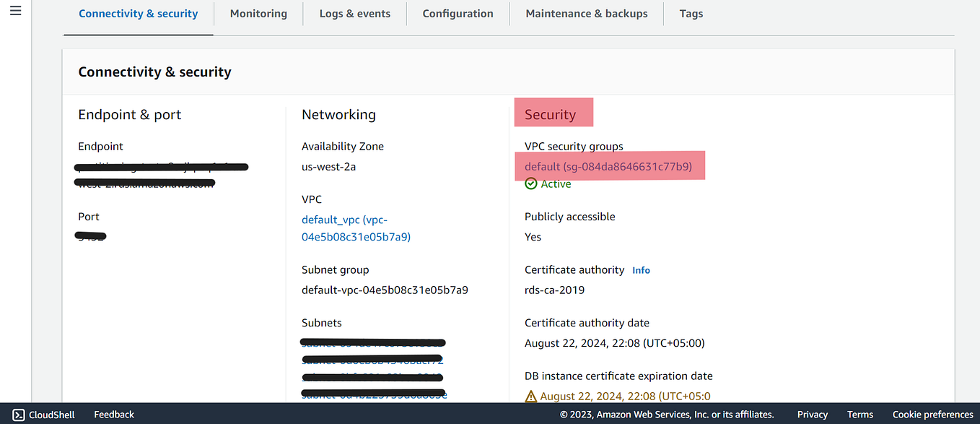Click the Feedback option in the status bar
Image resolution: width=980 pixels, height=424 pixels.
pyautogui.click(x=113, y=414)
